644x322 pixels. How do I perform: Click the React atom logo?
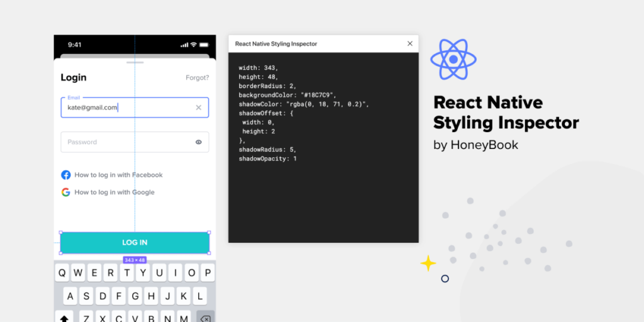point(453,59)
